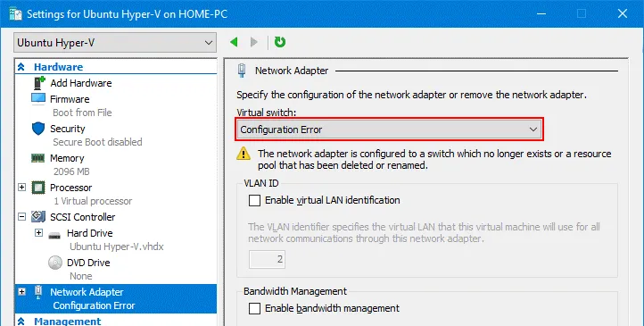This screenshot has height=326, width=644.
Task: Collapse the SCSI Controller node
Action: tap(21, 217)
